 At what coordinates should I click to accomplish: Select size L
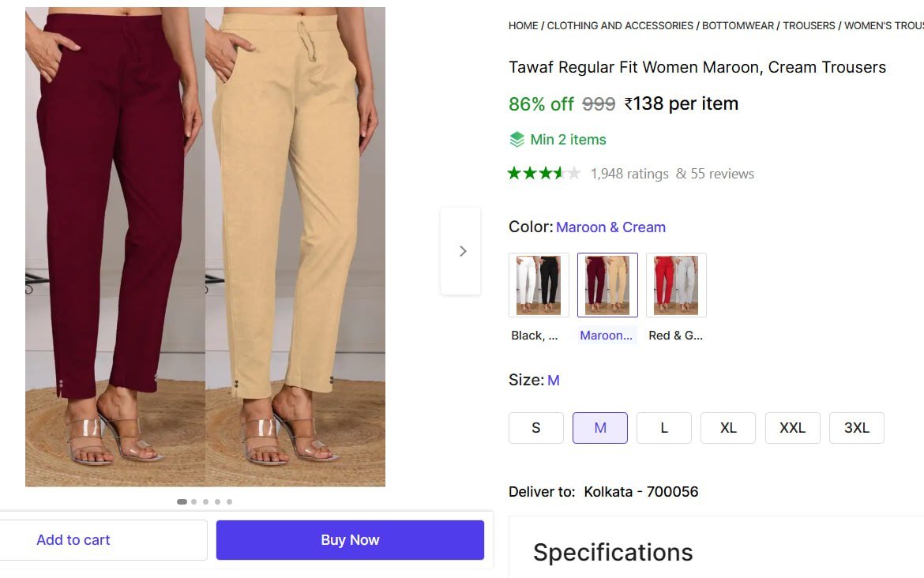coord(663,427)
